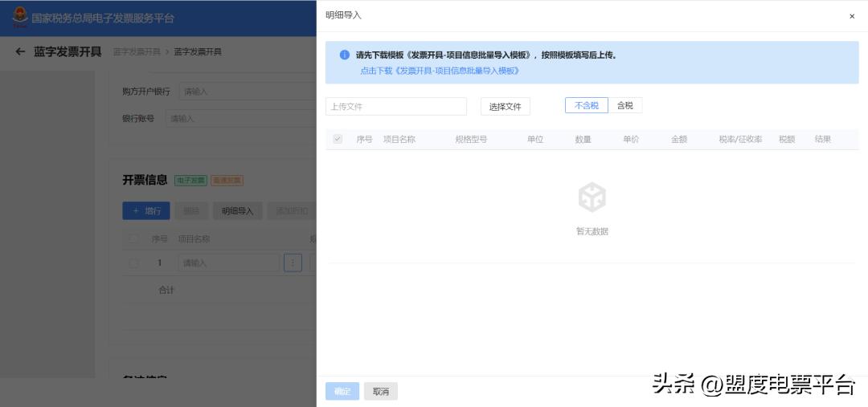Click the 国家税务总局电子发票服务平台 title
Viewport: 868px width, 407px height.
coord(102,18)
